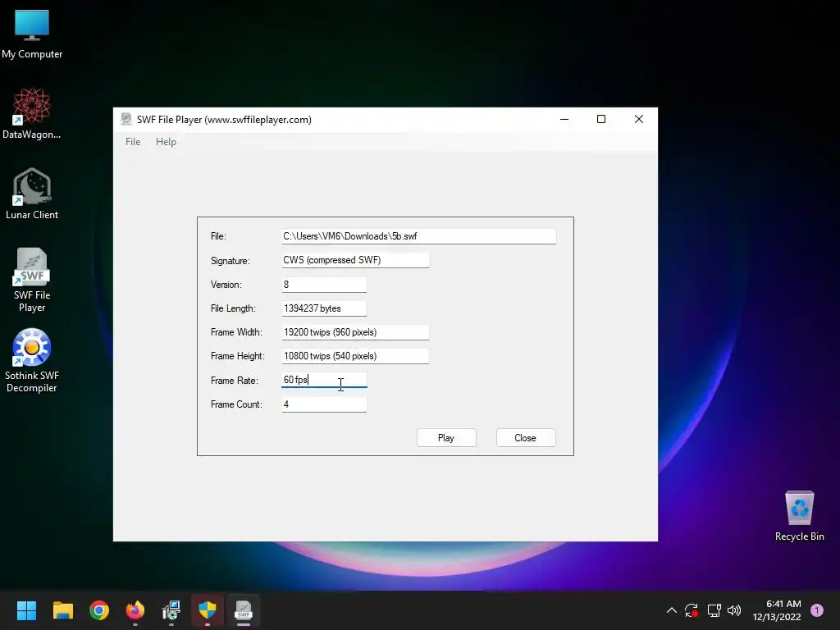Screen dimensions: 840x630
Task: Click the Close button in the dialog
Action: [x=526, y=438]
